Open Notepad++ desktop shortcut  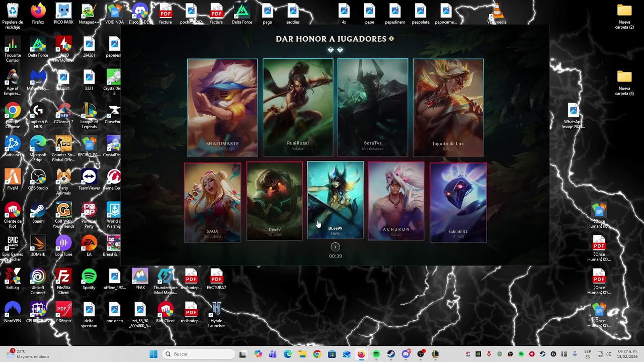[89, 14]
